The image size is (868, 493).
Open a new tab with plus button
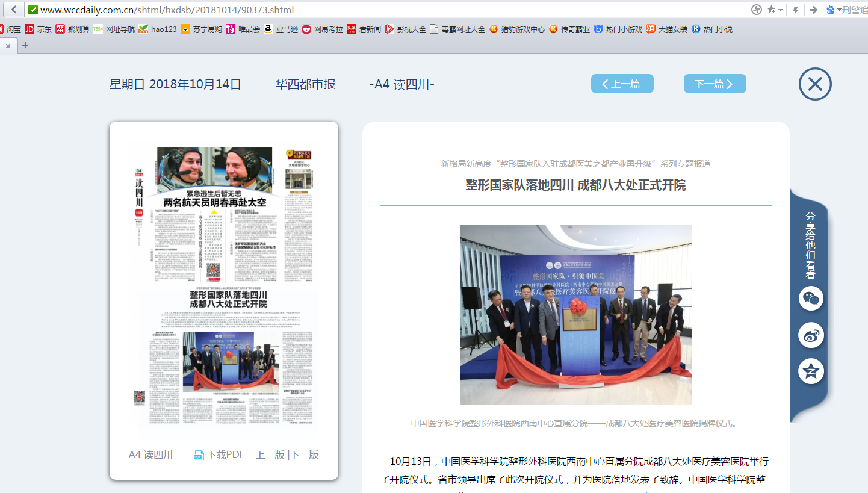tap(25, 45)
